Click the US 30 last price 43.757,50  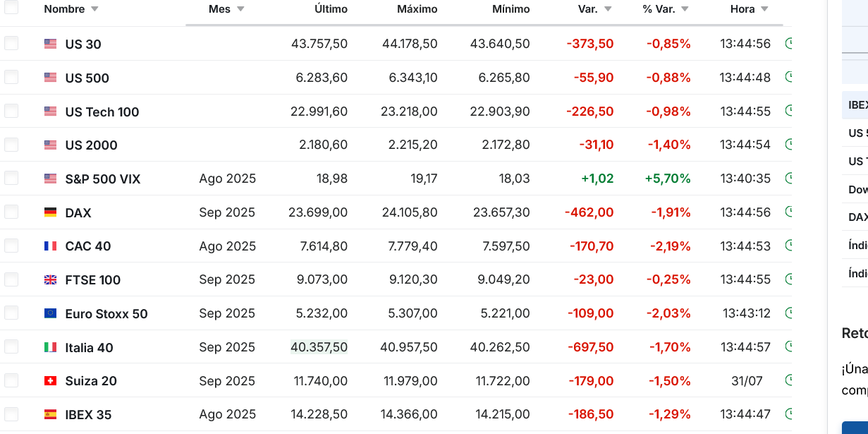(319, 44)
